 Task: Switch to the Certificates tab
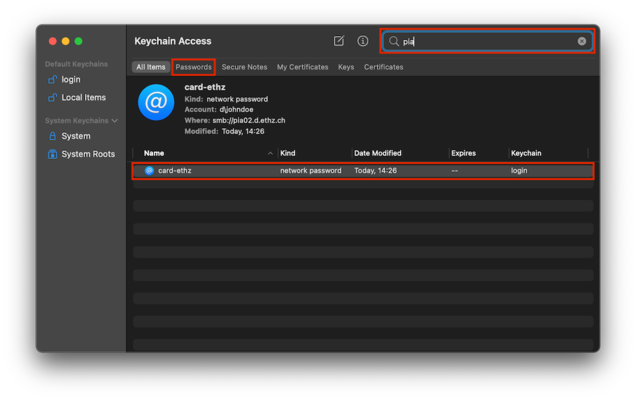[x=383, y=67]
